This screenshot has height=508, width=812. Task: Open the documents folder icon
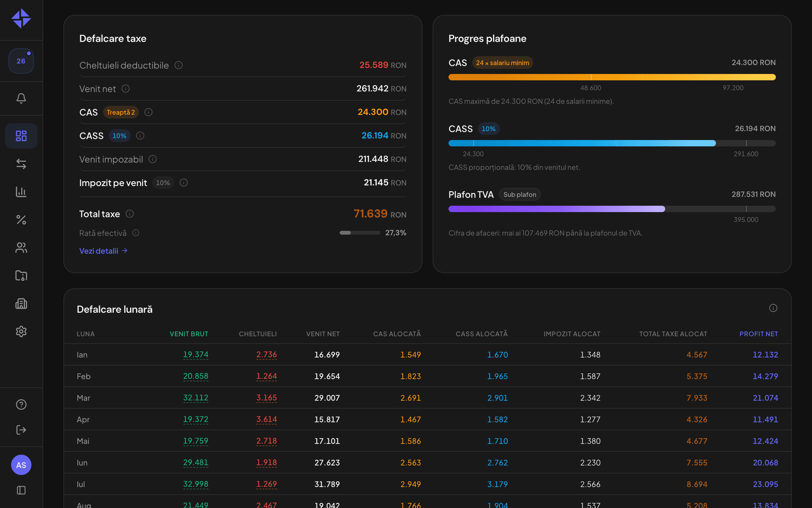[x=21, y=276]
